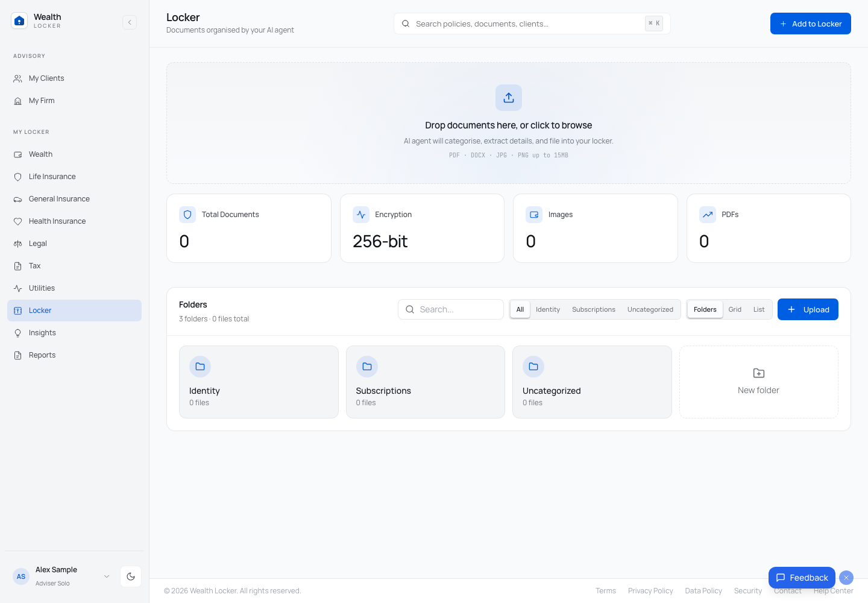Image resolution: width=868 pixels, height=603 pixels.
Task: Open the Terms footer link
Action: [x=606, y=591]
